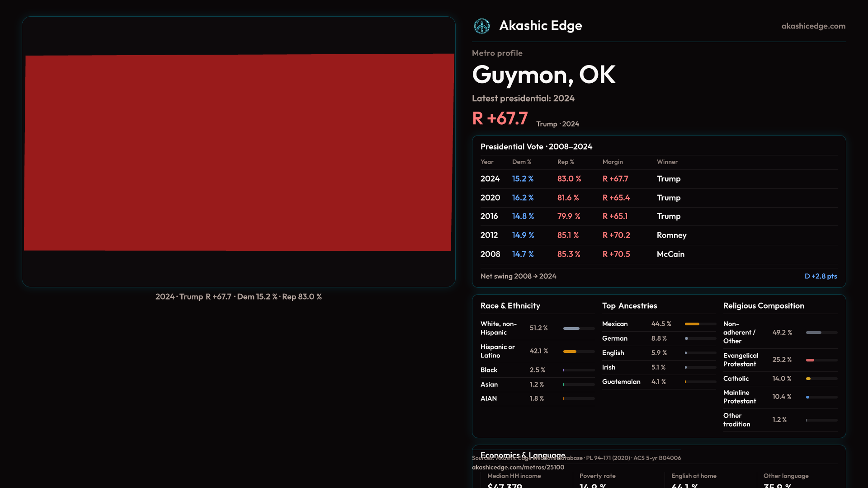Click the Religious Composition heading

[763, 306]
